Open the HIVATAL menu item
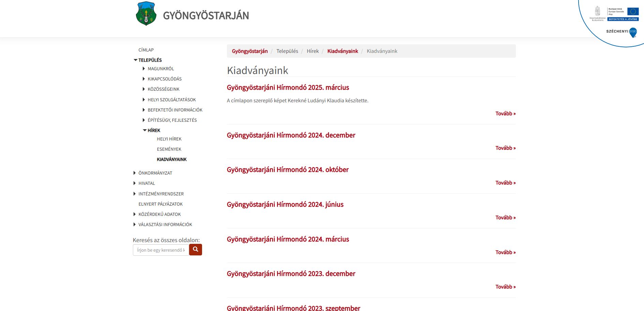 (147, 183)
